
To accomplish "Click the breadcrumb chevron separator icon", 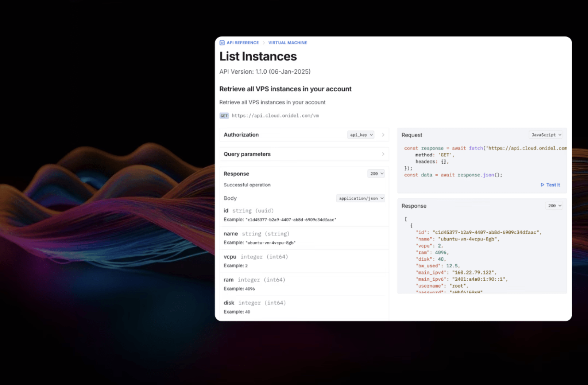I will point(264,43).
